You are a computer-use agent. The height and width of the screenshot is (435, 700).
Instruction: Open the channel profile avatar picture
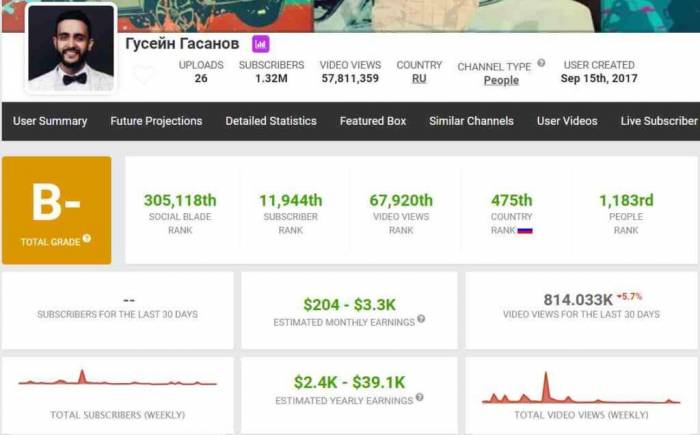click(71, 46)
